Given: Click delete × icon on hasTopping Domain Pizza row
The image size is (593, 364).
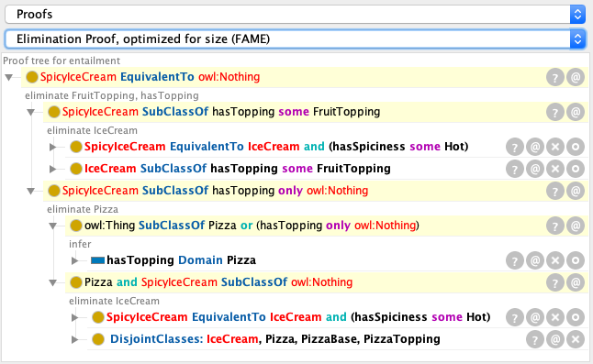Looking at the screenshot, I should 555,260.
